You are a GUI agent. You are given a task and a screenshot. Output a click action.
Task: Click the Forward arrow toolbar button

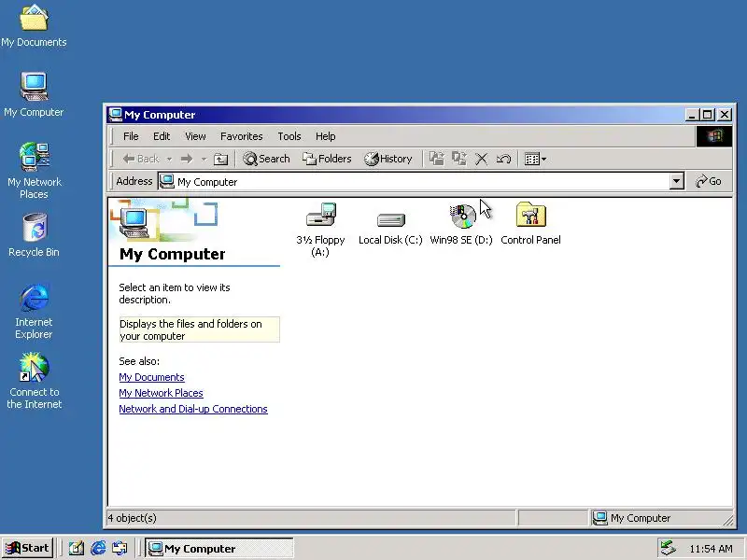187,159
